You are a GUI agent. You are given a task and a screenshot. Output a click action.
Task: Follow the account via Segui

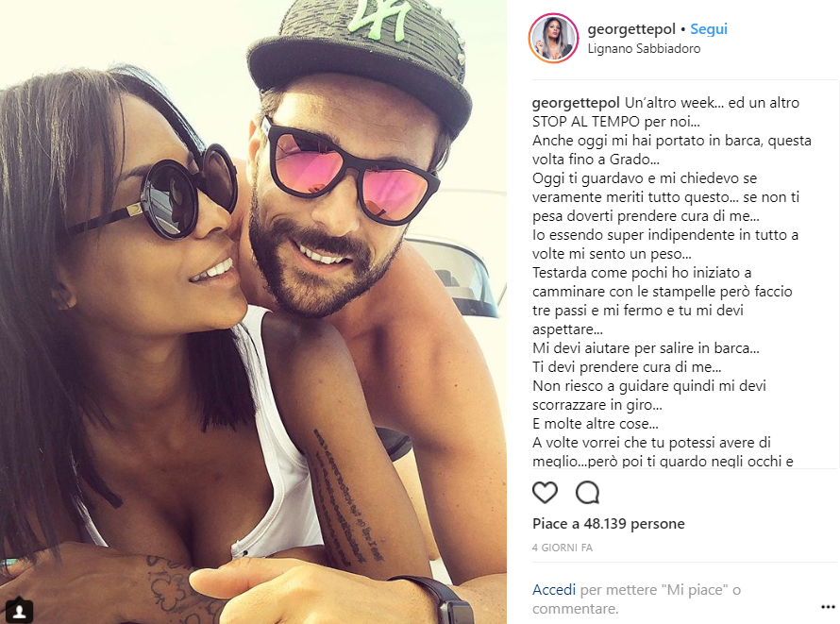(708, 29)
